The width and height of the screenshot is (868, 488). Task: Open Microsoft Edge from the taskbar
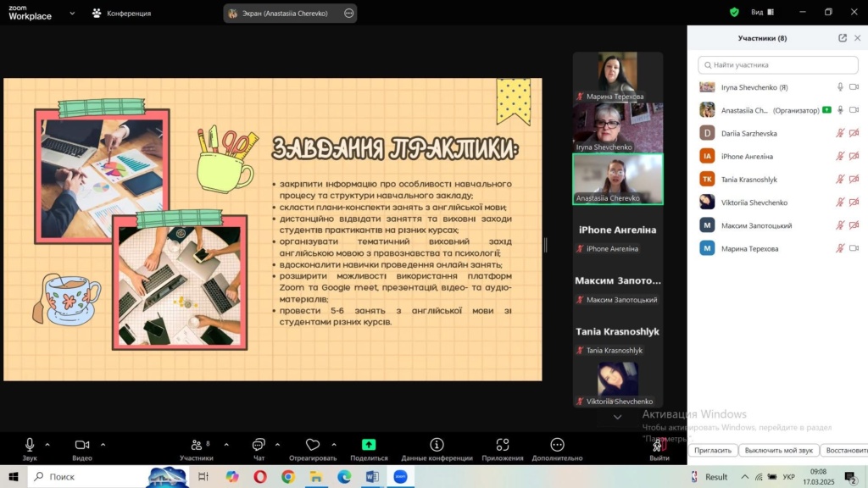(344, 476)
